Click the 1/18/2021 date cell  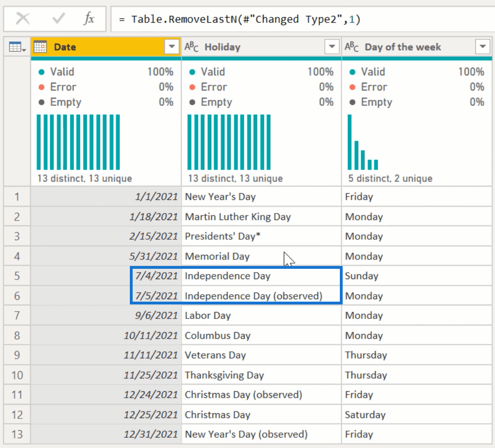coord(106,217)
